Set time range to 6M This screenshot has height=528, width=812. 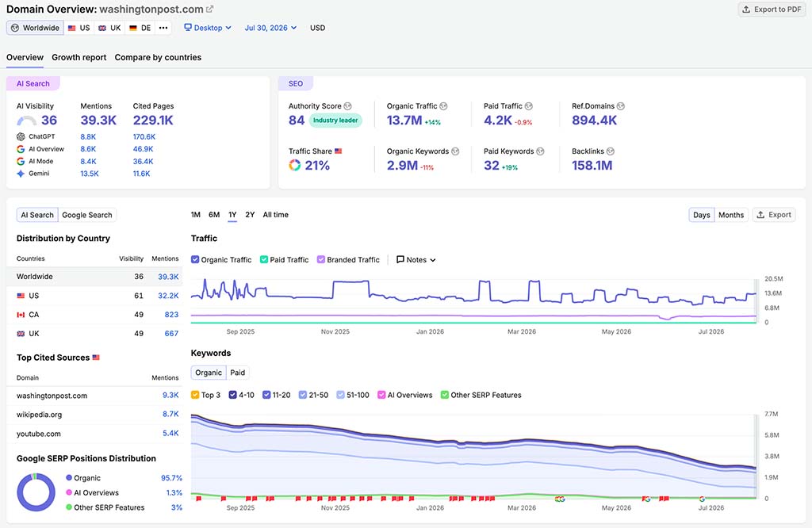[x=214, y=215]
